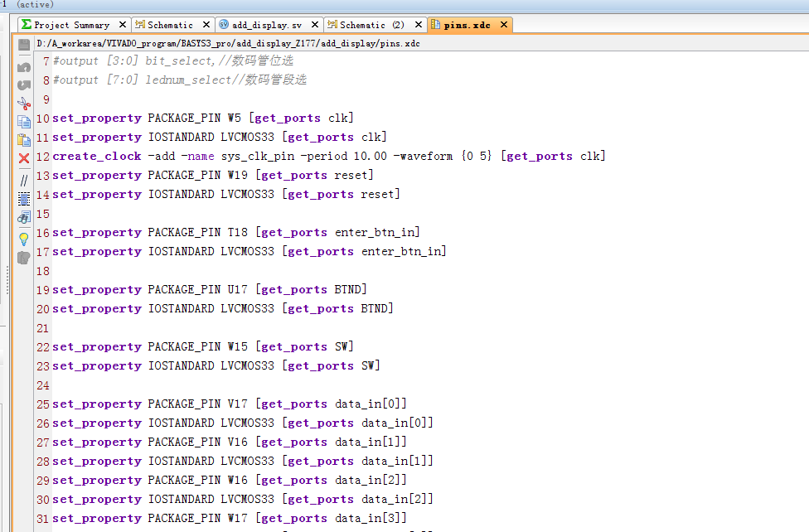Close the Project Summary tab
This screenshot has width=809, height=532.
pyautogui.click(x=123, y=25)
